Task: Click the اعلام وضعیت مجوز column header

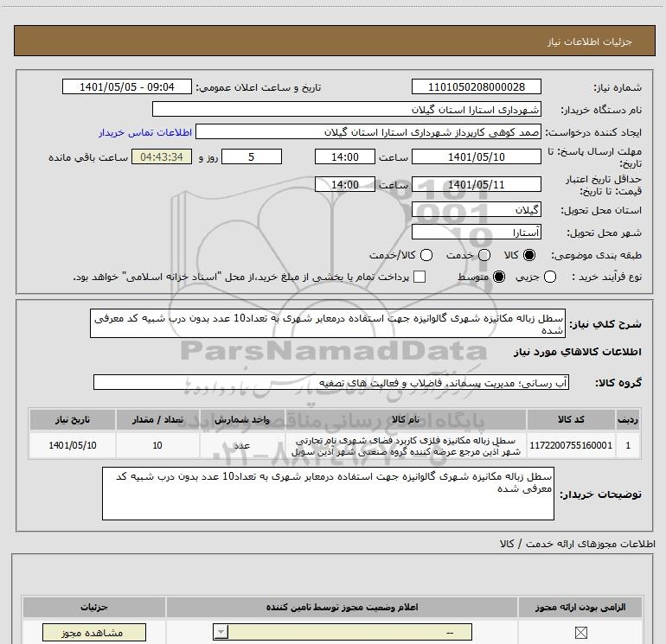Action: pos(342,607)
